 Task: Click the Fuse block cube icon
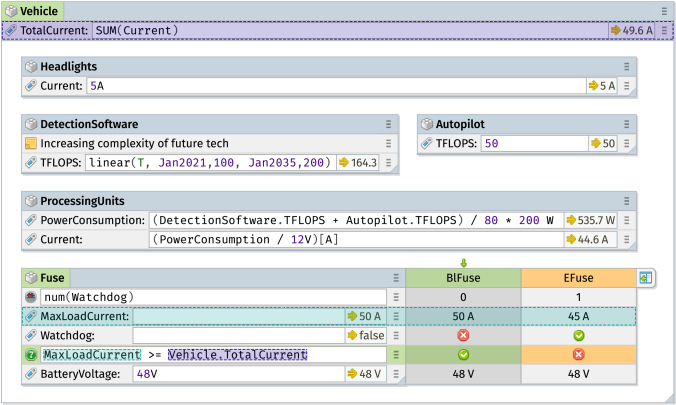click(x=31, y=277)
